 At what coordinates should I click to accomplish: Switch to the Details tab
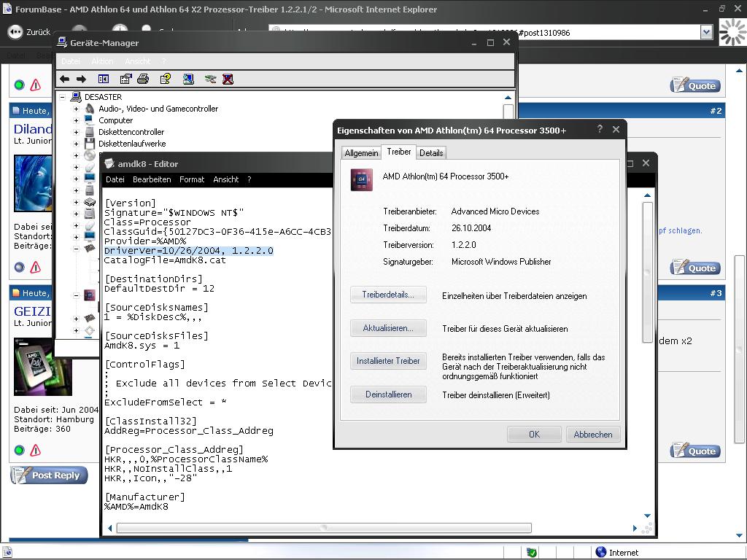click(x=431, y=153)
